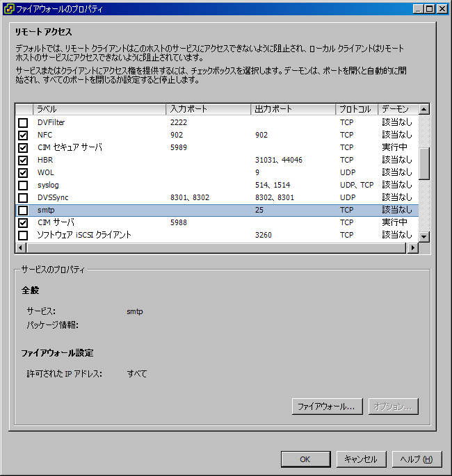Enable ソフトウェア iSCSI クライアント checkbox
The width and height of the screenshot is (452, 476).
click(x=23, y=235)
